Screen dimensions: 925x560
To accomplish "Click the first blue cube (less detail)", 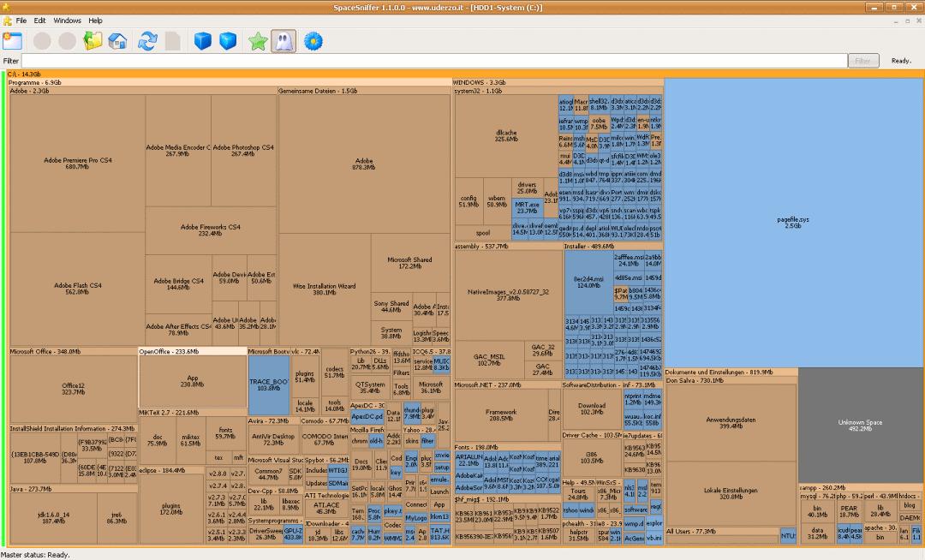I will (x=202, y=40).
